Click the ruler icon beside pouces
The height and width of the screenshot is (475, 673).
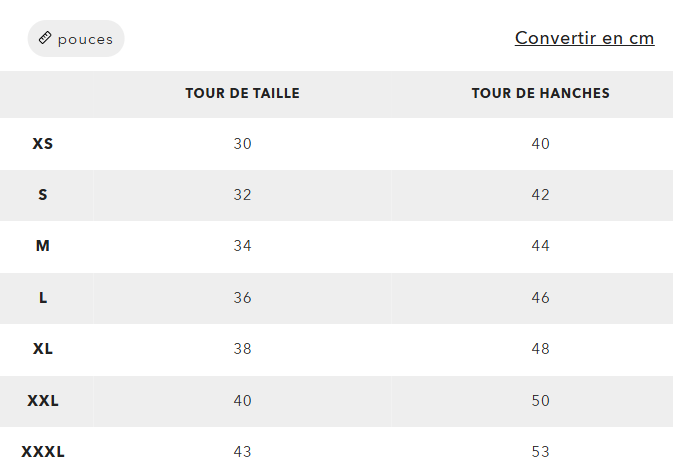45,39
